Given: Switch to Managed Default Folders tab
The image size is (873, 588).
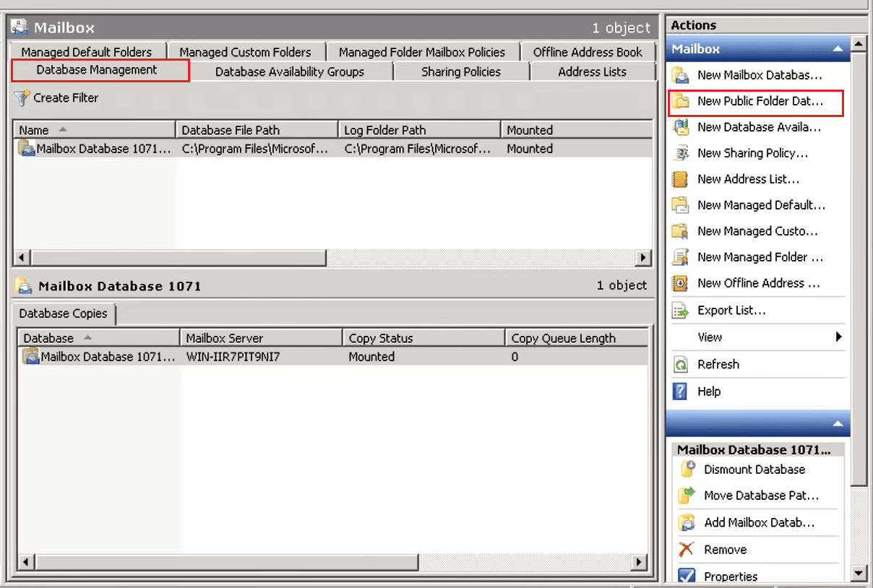Looking at the screenshot, I should click(x=87, y=52).
